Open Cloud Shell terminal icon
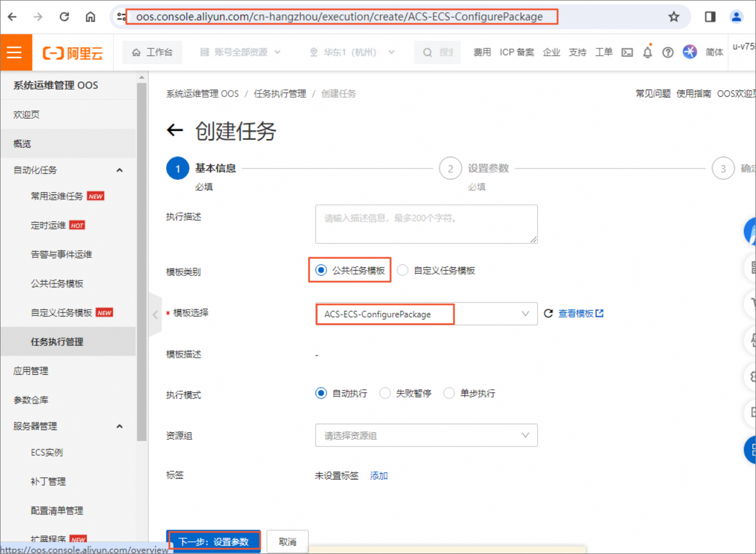Screen dimensions: 756x554 pyautogui.click(x=627, y=52)
